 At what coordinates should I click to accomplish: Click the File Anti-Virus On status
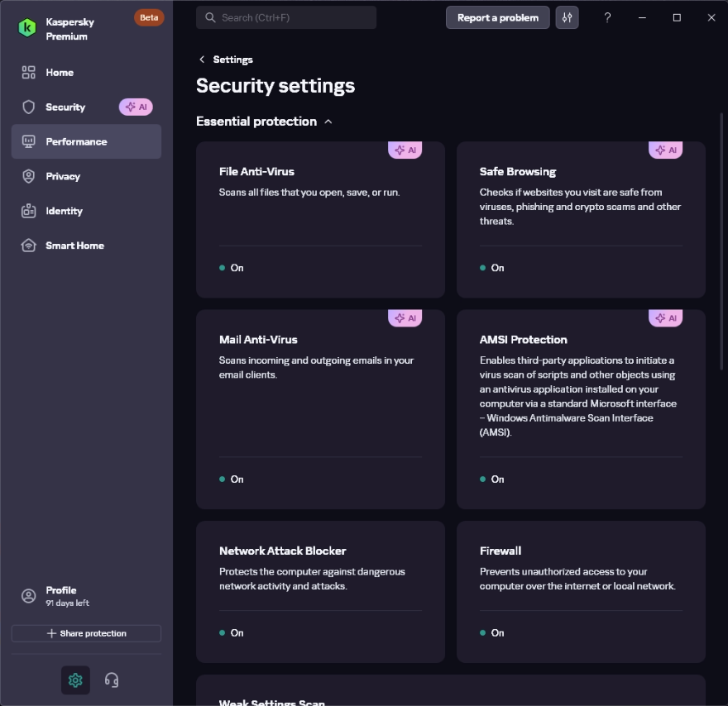click(231, 268)
